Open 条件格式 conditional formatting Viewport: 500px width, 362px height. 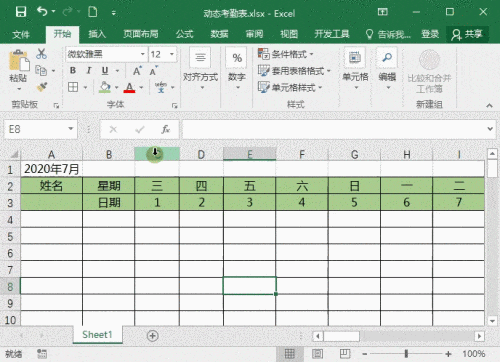click(286, 54)
